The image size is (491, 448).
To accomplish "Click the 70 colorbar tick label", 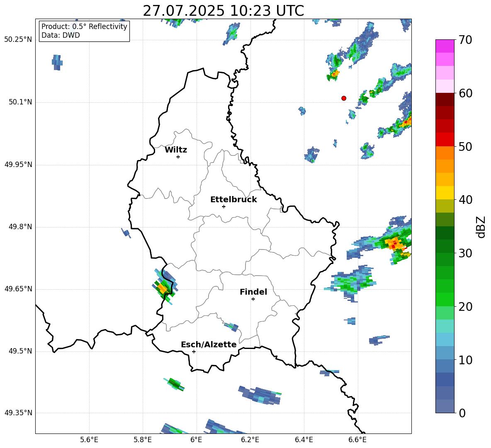I will 465,40.
